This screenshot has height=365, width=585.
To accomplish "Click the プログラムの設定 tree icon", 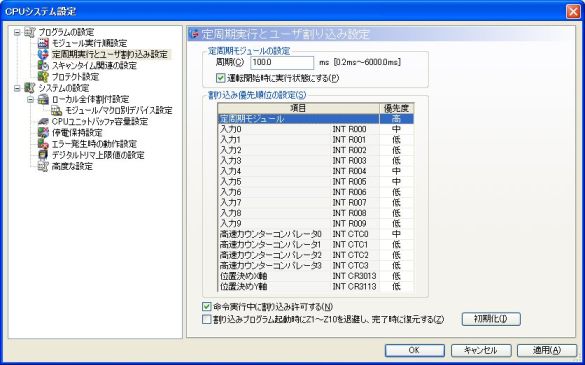I will 30,32.
